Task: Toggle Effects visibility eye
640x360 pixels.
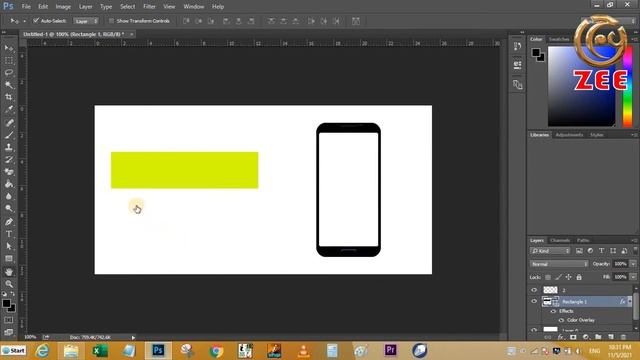Action: (x=553, y=311)
